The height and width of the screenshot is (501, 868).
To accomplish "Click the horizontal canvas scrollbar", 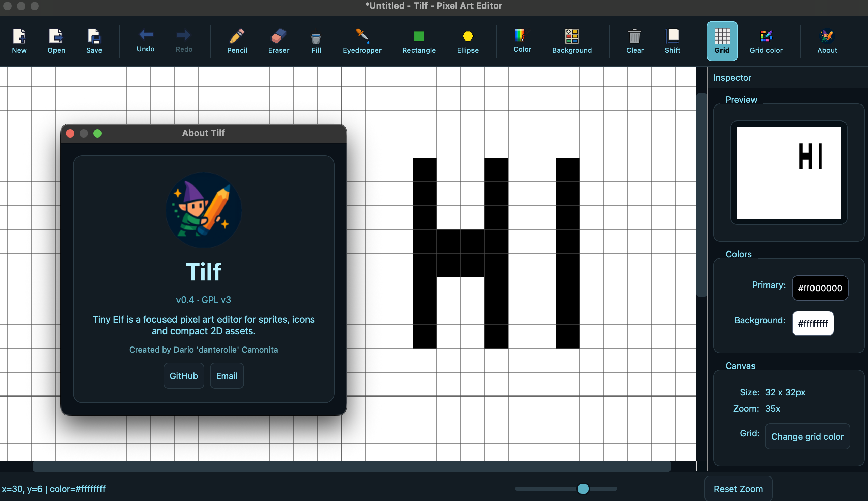I will [x=352, y=467].
